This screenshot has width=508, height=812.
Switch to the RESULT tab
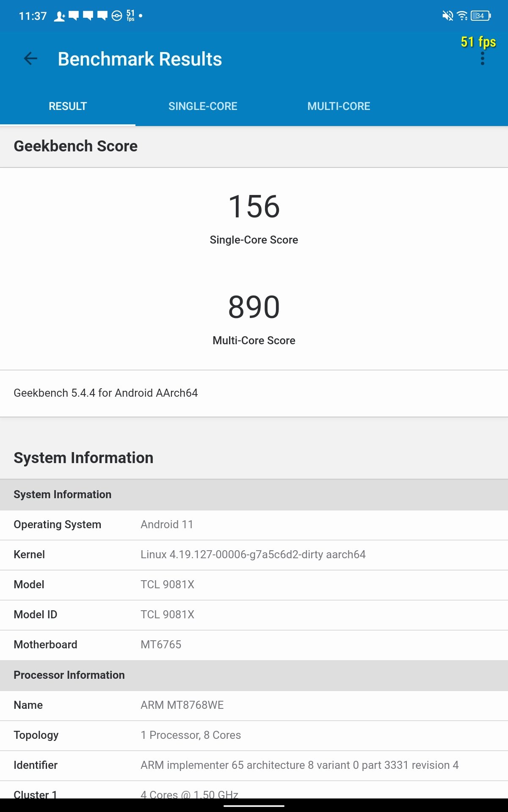68,106
